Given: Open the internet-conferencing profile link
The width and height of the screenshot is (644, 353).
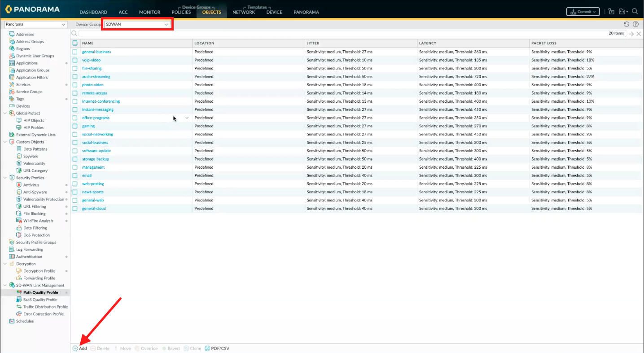Looking at the screenshot, I should (x=101, y=101).
